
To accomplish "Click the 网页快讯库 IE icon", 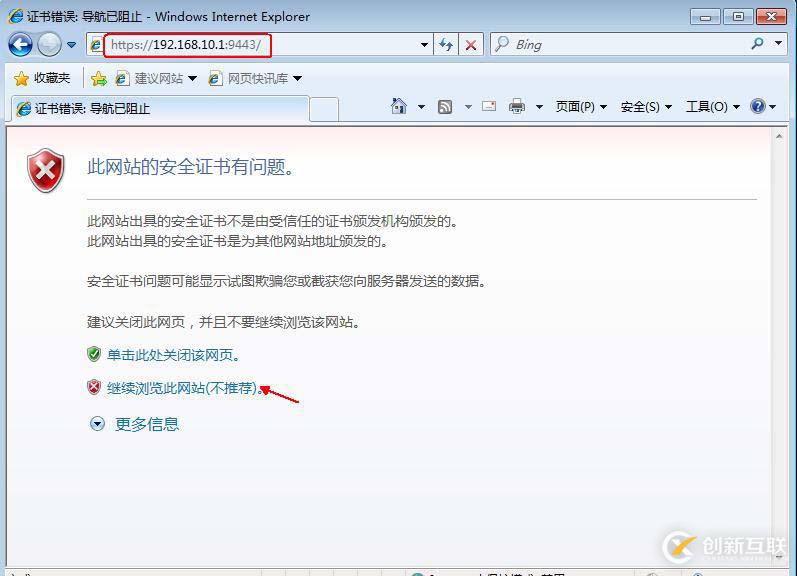I will 215,78.
